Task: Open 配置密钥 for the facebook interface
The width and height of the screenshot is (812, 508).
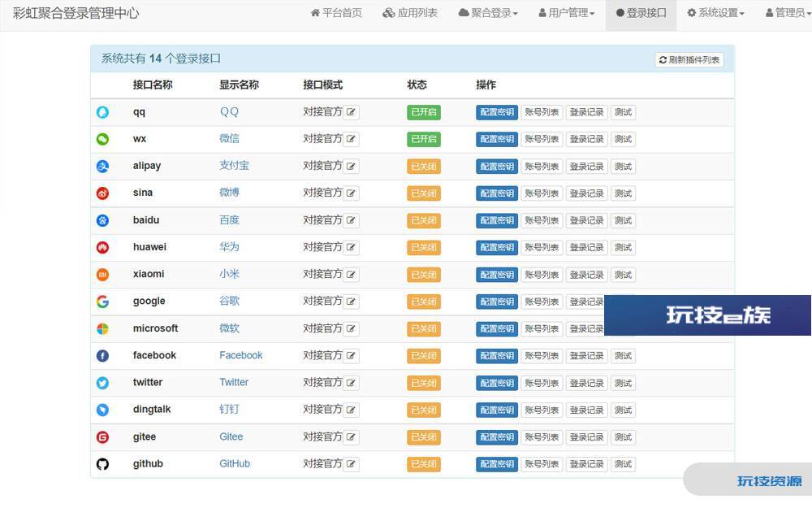Action: click(497, 356)
